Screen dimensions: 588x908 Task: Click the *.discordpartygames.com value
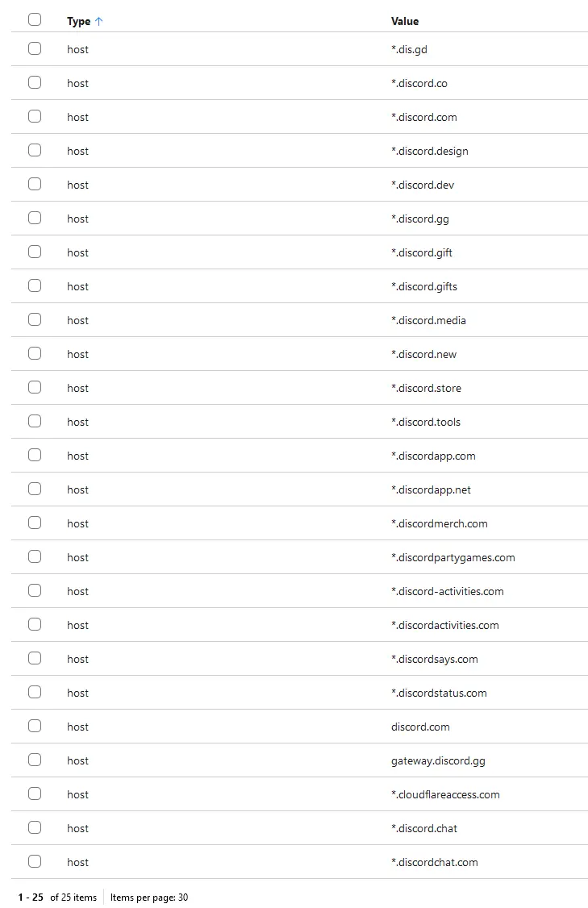click(x=453, y=558)
